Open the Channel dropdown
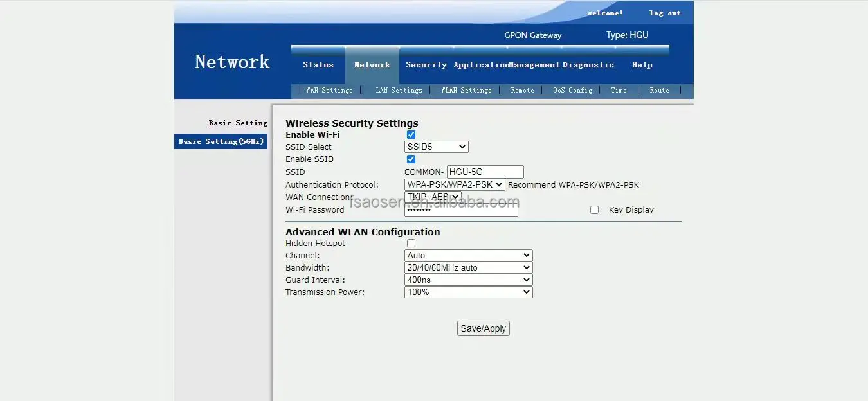Screen dimensions: 868x401 468,256
